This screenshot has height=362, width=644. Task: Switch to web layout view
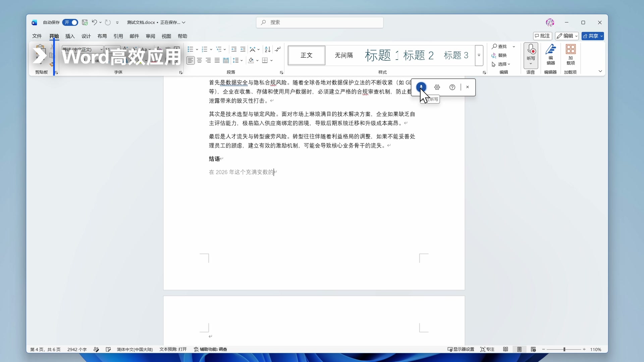click(x=533, y=349)
